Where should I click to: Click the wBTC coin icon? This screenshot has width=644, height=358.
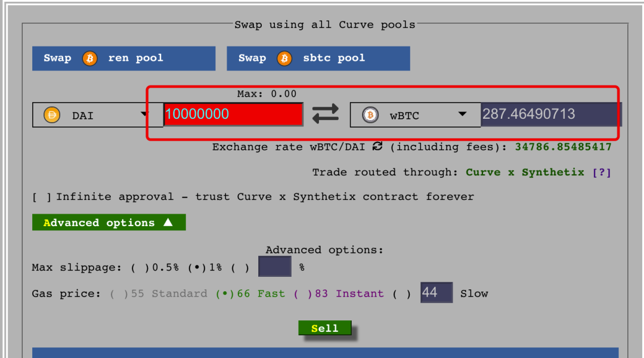(370, 115)
